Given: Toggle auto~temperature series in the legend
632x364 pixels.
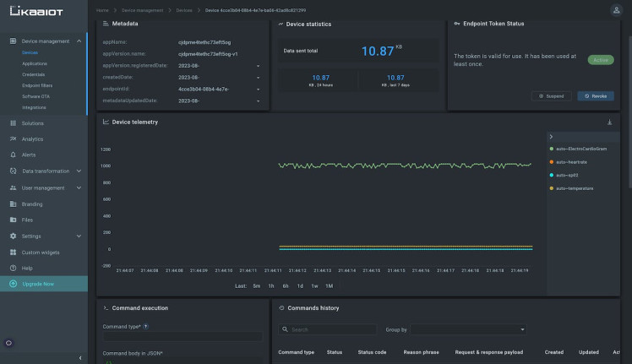Looking at the screenshot, I should pos(573,188).
